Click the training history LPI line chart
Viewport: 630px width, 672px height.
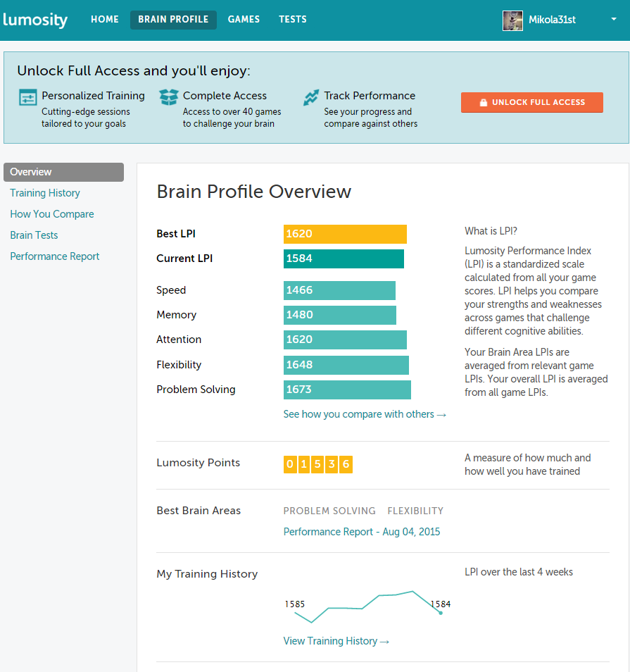tap(367, 606)
